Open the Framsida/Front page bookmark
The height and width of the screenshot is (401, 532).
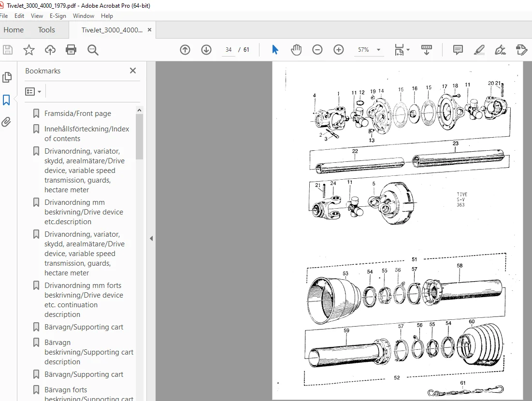click(78, 114)
